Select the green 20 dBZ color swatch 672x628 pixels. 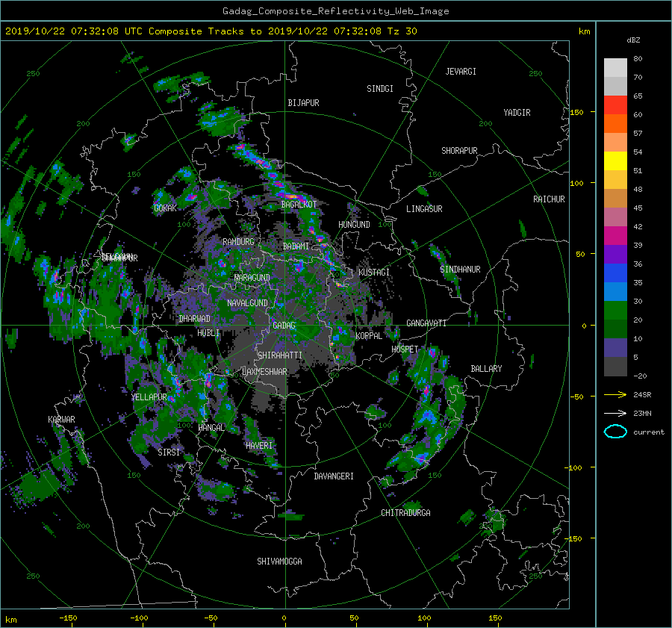coord(615,311)
